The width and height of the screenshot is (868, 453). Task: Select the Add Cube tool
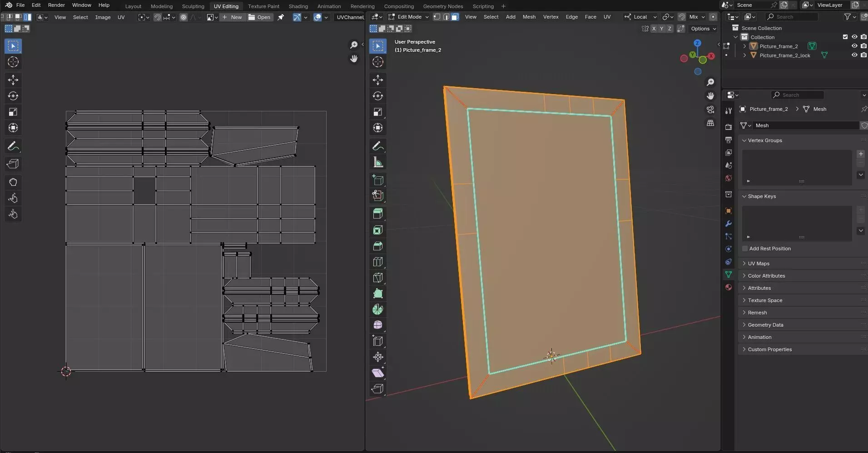[x=378, y=180]
